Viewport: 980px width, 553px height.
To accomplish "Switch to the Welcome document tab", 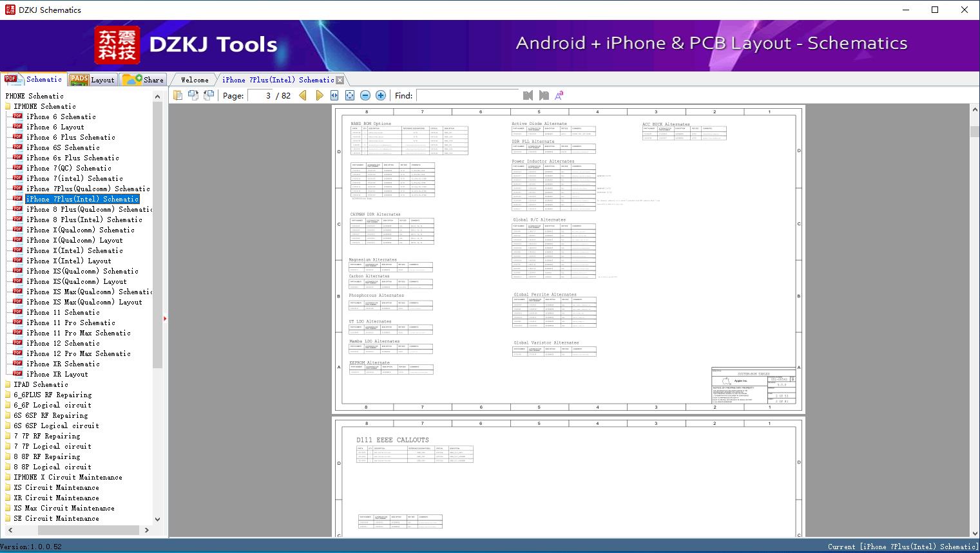I will click(x=195, y=80).
